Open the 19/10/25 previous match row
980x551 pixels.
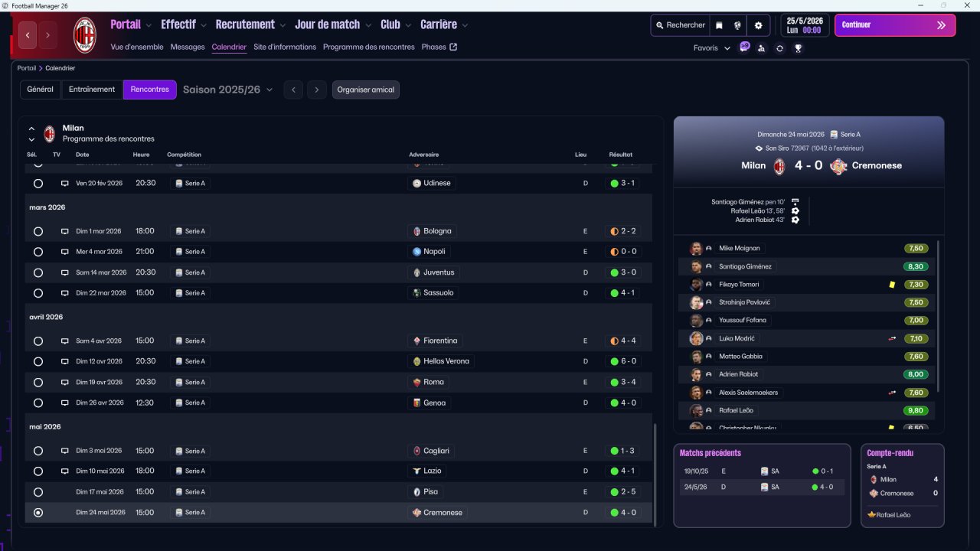pyautogui.click(x=762, y=471)
